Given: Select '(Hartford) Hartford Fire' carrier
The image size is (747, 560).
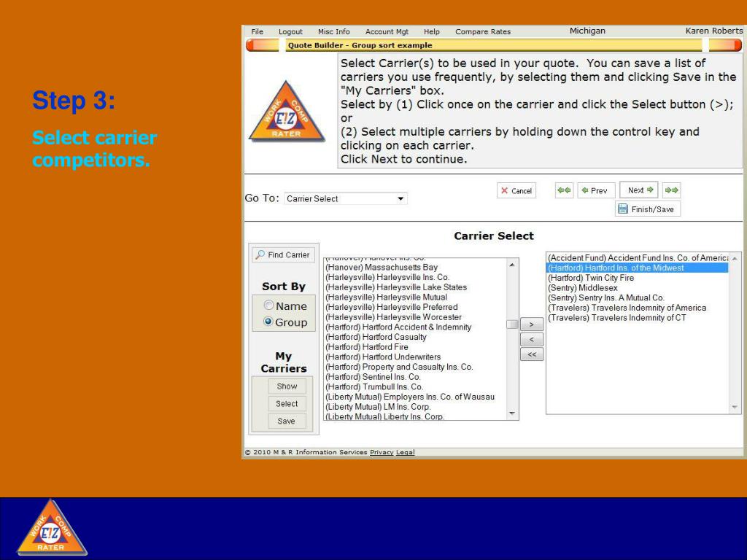Looking at the screenshot, I should [415, 347].
